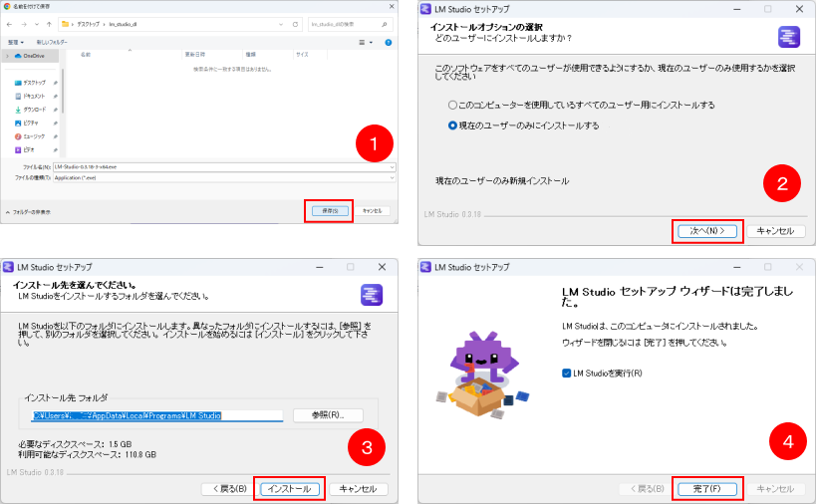Click 次へ(N) on the install options page
Screen dimensions: 816x504
[707, 231]
